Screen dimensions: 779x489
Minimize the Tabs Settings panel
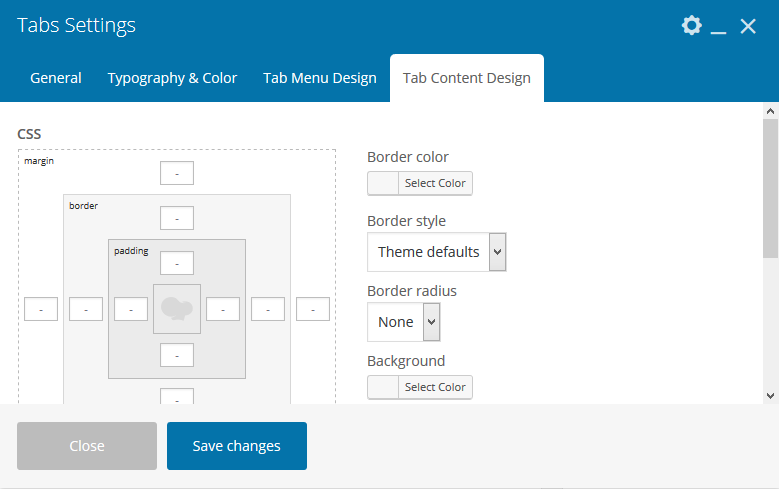point(718,28)
